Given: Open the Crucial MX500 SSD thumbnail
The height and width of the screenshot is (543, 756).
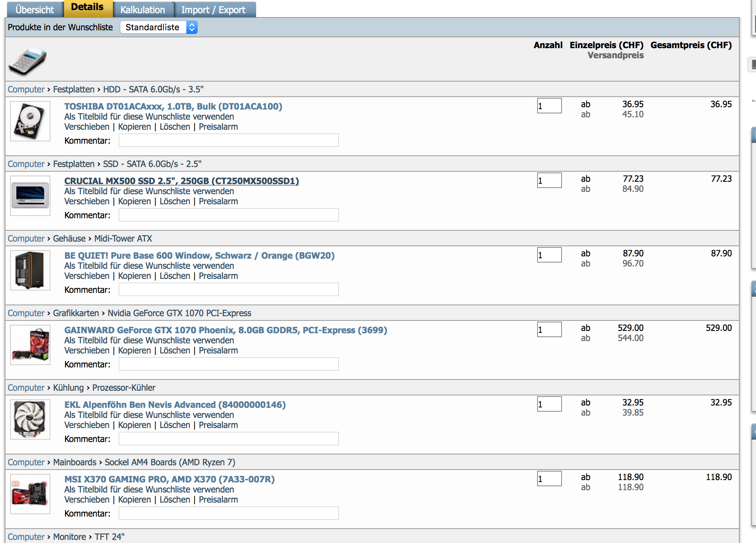Looking at the screenshot, I should [30, 196].
